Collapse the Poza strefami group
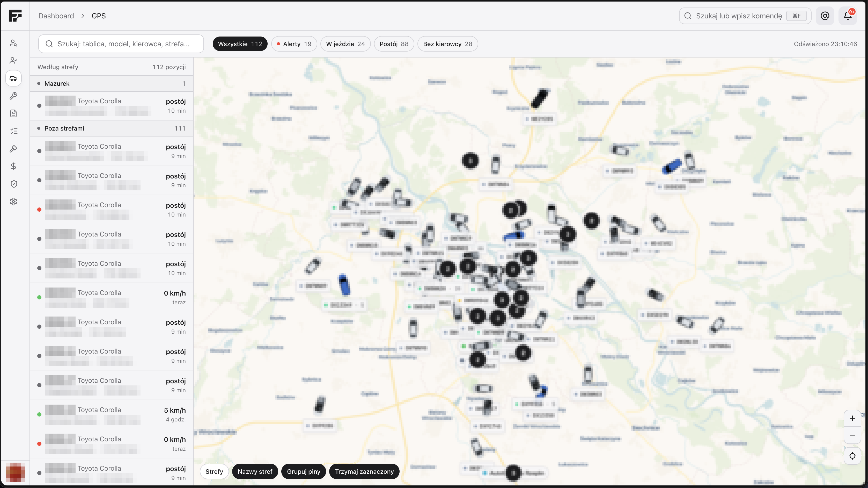The width and height of the screenshot is (868, 488). pyautogui.click(x=112, y=128)
